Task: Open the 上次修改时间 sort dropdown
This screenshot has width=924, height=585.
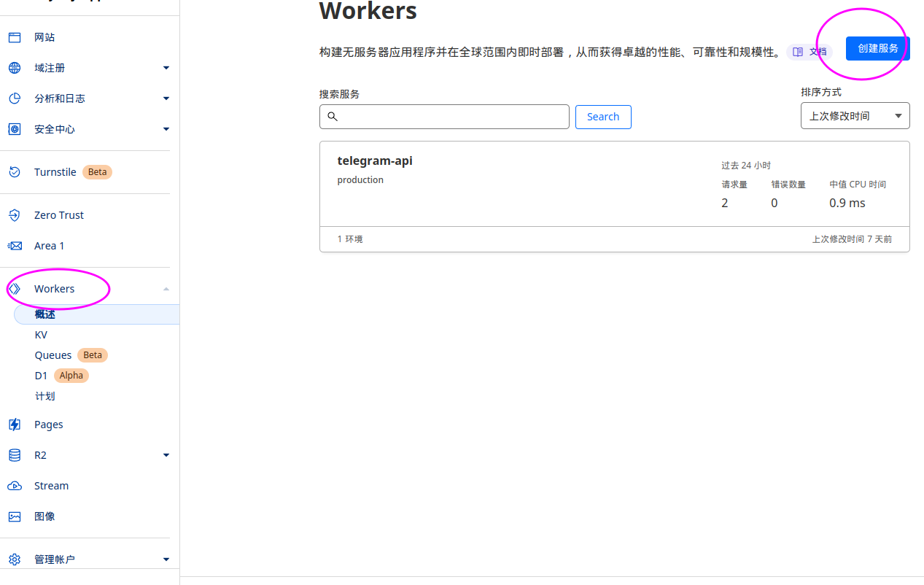Action: coord(855,116)
